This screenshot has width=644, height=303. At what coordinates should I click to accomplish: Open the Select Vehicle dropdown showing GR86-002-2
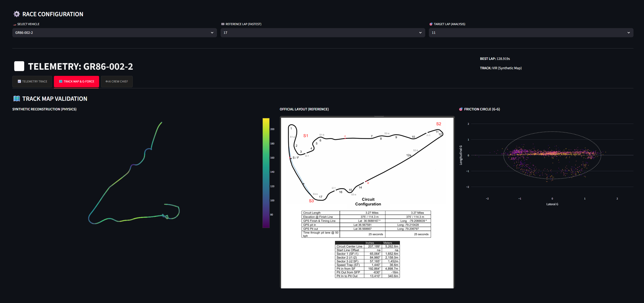click(114, 33)
